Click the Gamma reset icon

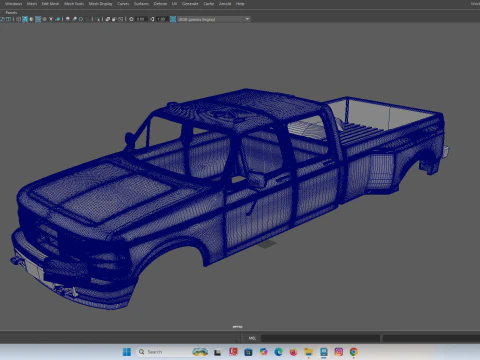click(152, 19)
